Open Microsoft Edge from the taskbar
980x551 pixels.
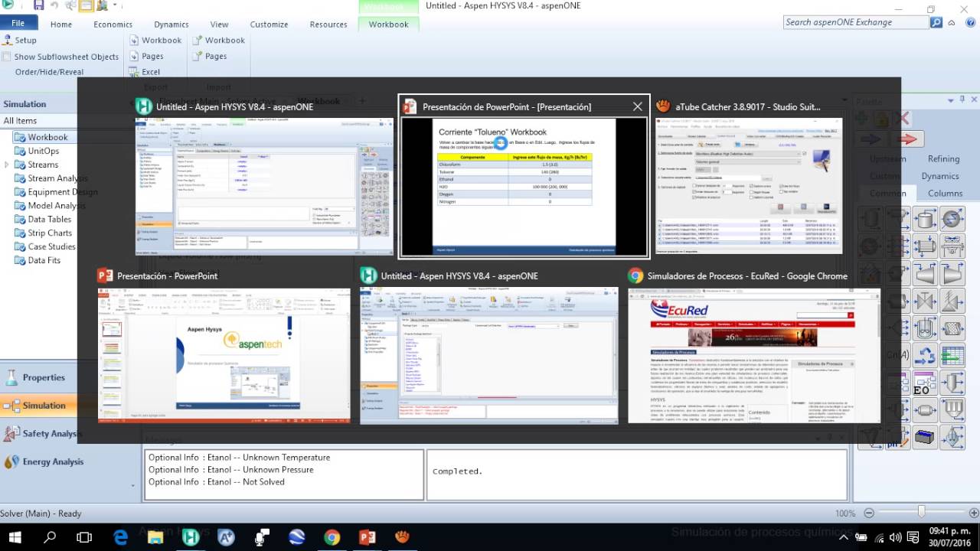click(120, 537)
